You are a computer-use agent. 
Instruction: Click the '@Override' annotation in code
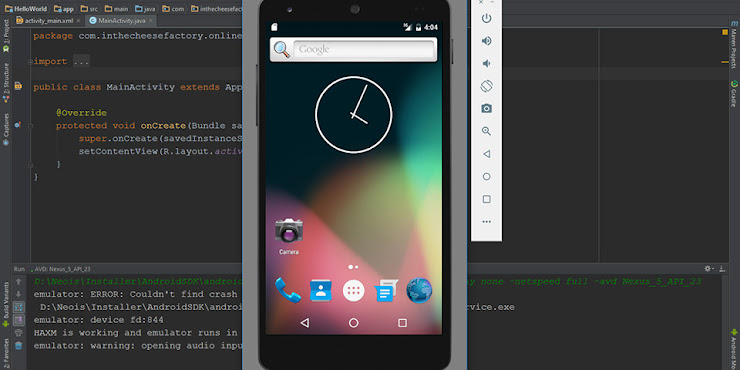coord(81,113)
